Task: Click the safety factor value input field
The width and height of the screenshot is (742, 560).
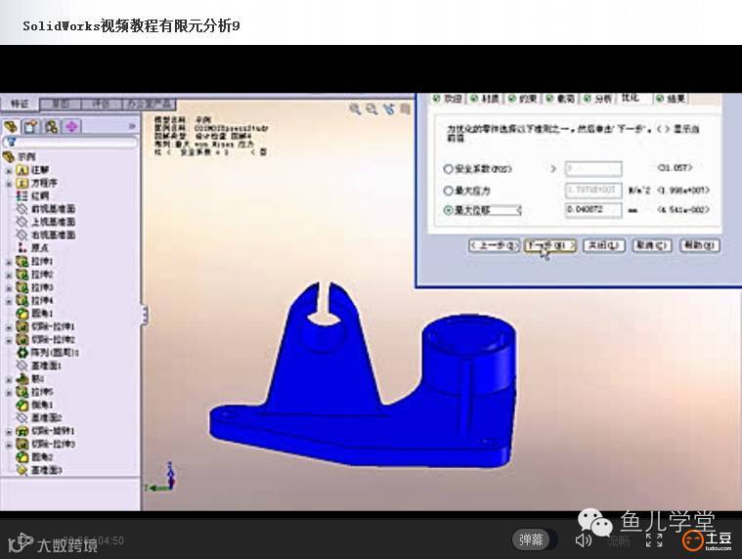Action: pos(593,168)
